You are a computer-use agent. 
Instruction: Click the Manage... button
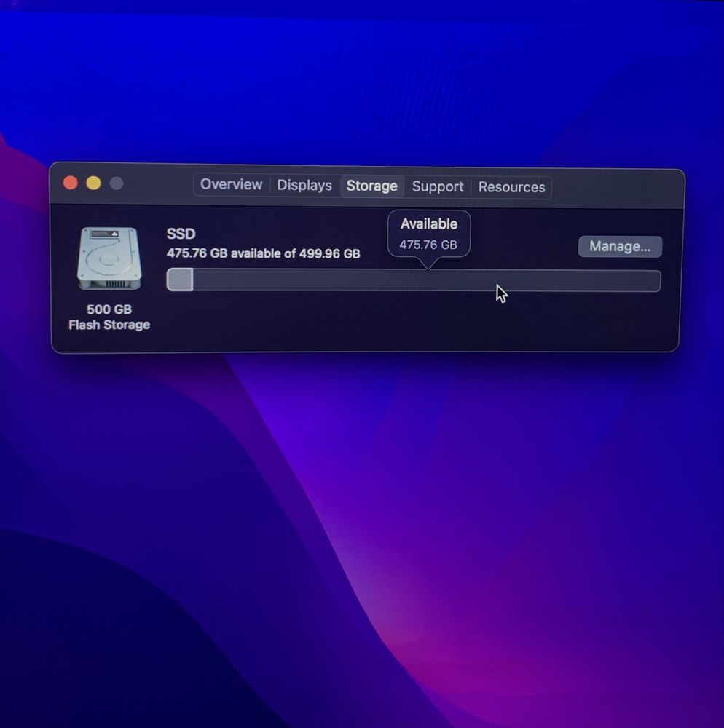click(620, 247)
